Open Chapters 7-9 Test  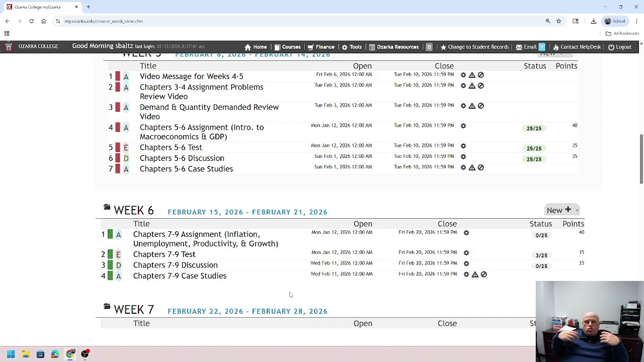[x=165, y=254]
